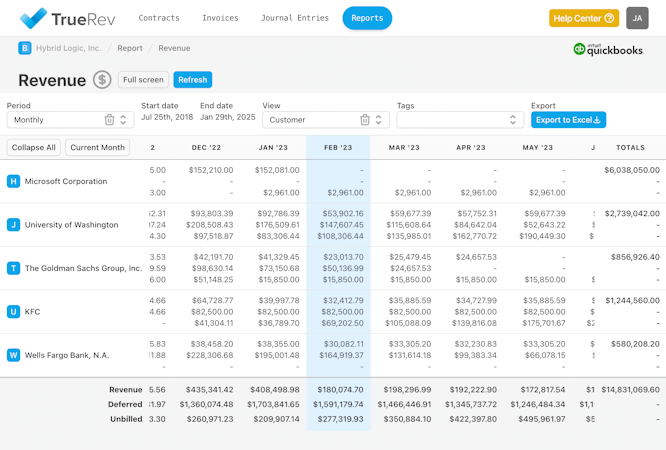This screenshot has height=450, width=666.
Task: Click the H badge for Microsoft Corporation
Action: [x=13, y=181]
